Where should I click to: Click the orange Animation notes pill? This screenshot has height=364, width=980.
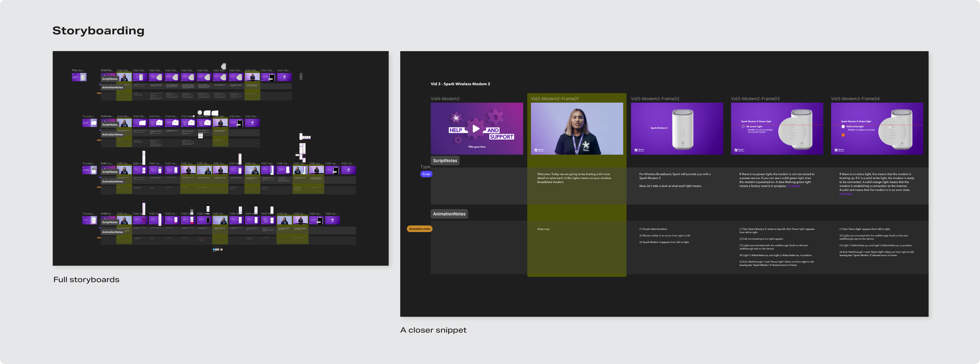click(419, 229)
